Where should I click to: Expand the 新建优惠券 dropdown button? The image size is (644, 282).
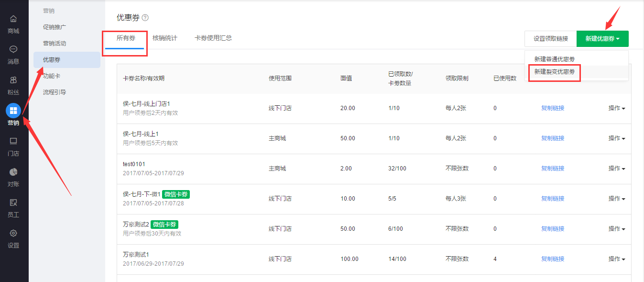(602, 39)
